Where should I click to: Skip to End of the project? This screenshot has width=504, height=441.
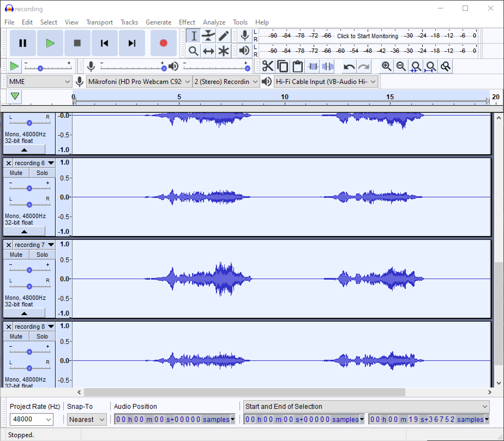(x=132, y=43)
